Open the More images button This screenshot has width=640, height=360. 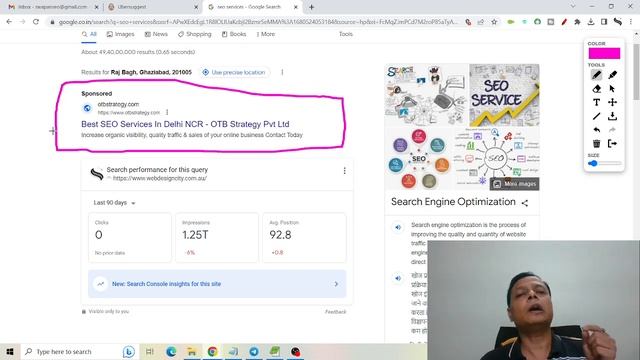point(514,184)
